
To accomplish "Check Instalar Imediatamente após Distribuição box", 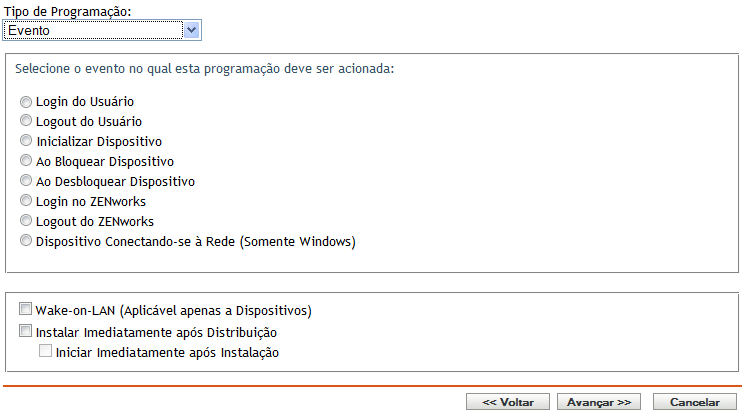I will tap(26, 332).
